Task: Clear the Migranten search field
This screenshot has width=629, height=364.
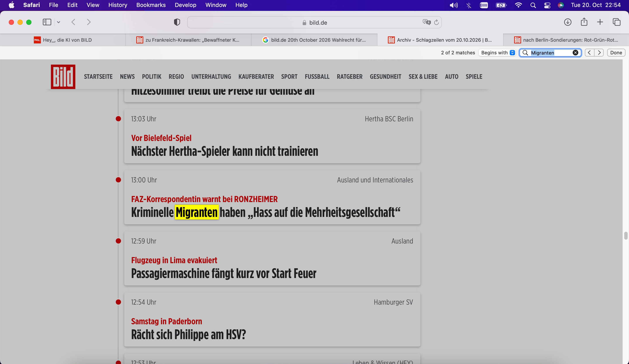Action: pyautogui.click(x=575, y=53)
